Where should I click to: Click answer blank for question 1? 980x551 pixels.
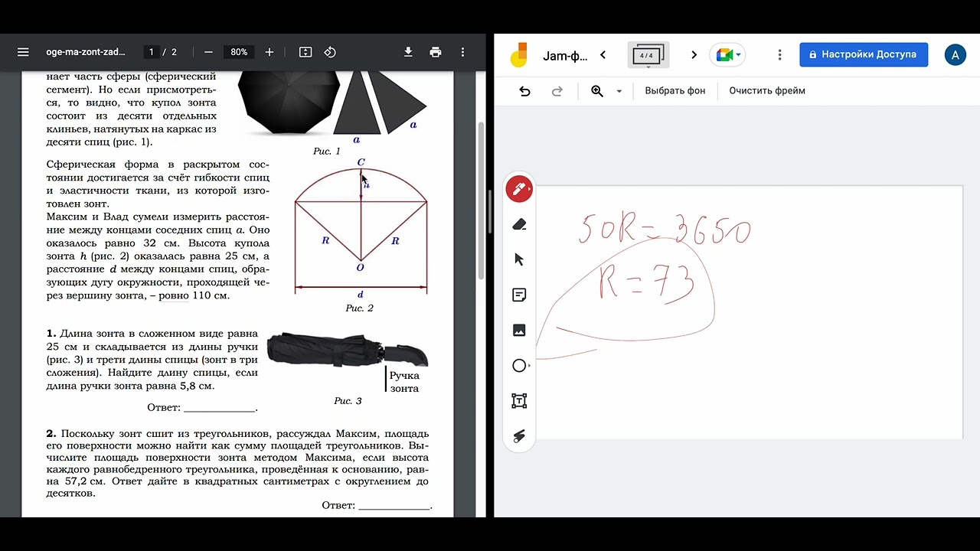pos(220,409)
